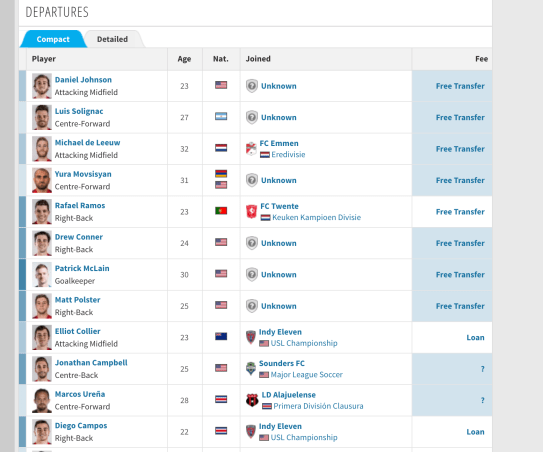Open the FC Twente club link
Viewport: 543px width, 452px height.
coord(279,206)
